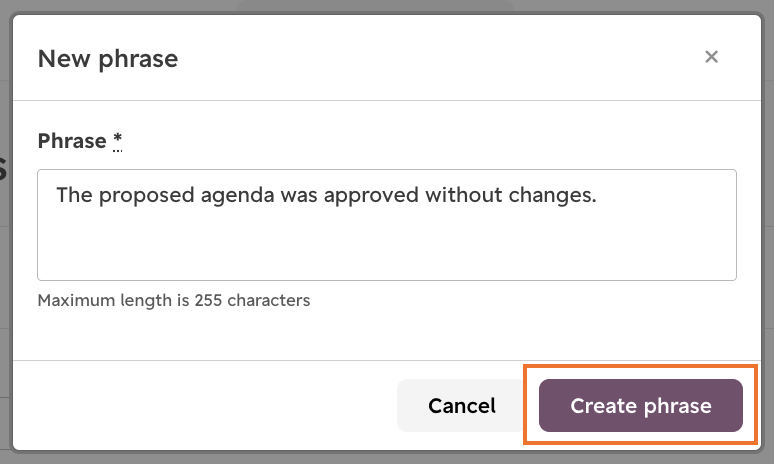Viewport: 774px width, 464px height.
Task: Click the word 'agenda' in the phrase box
Action: [x=237, y=195]
